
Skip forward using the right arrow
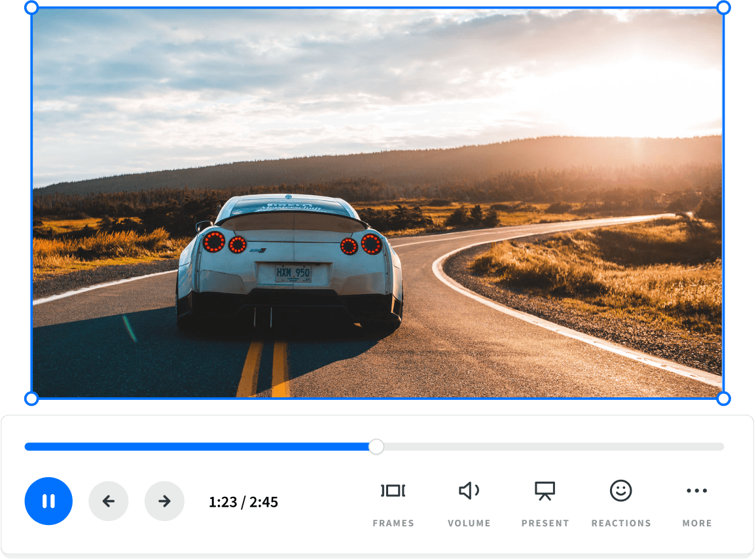pyautogui.click(x=164, y=501)
